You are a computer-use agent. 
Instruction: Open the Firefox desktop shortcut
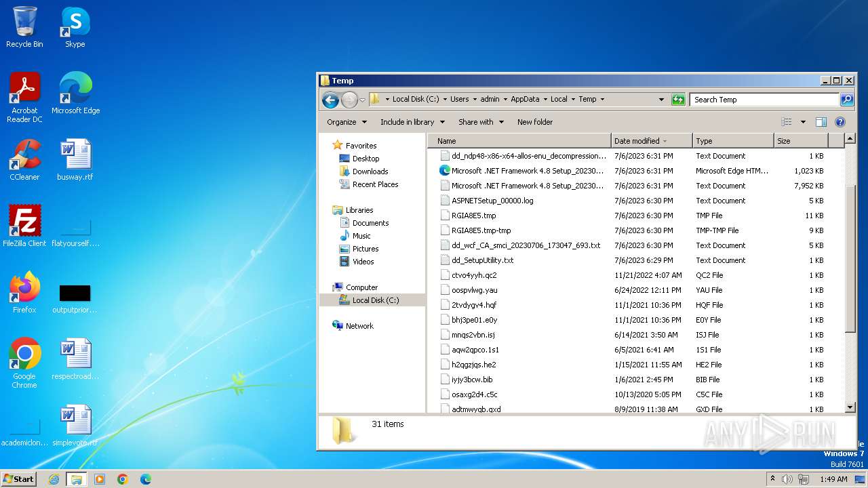pos(24,292)
